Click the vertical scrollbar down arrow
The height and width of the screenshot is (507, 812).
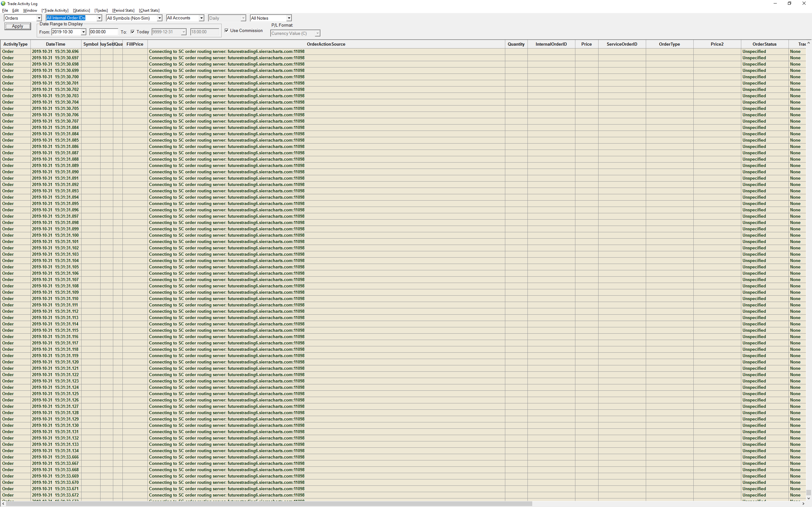808,498
